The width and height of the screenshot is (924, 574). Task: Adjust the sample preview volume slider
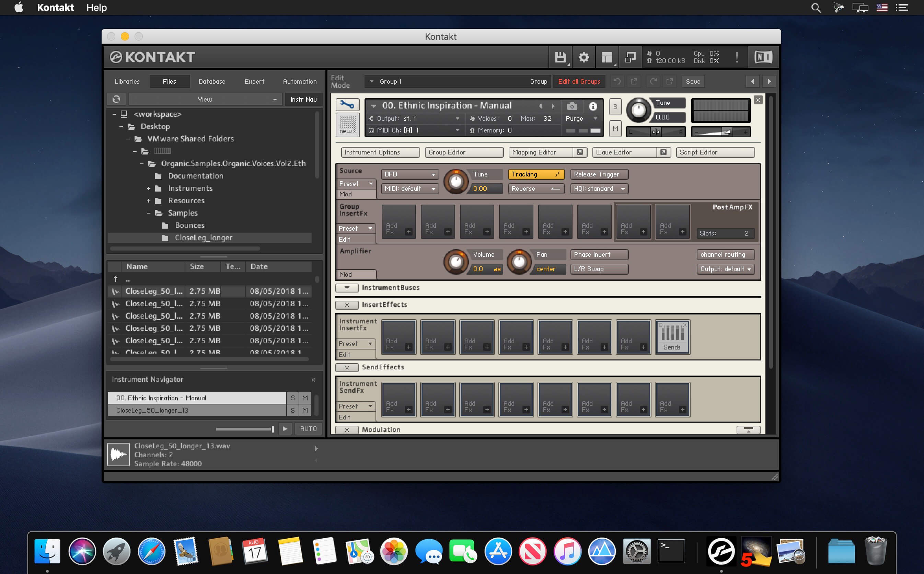(245, 429)
